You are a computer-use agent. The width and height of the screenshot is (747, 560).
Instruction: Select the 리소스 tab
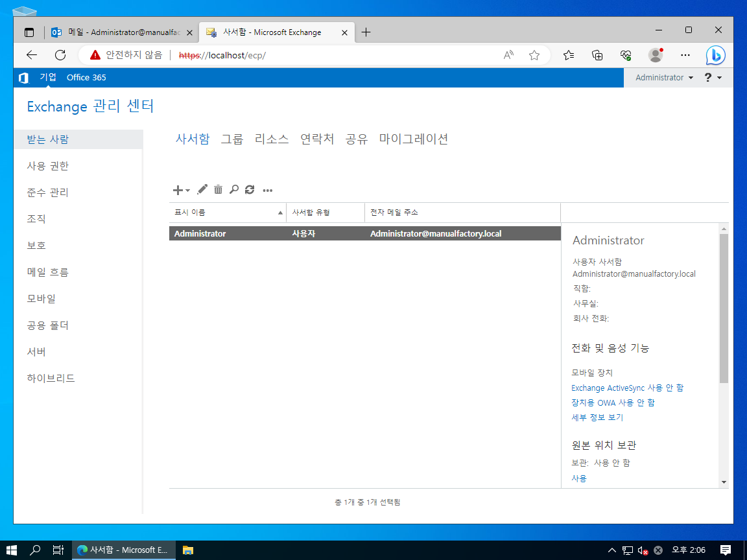pyautogui.click(x=272, y=139)
